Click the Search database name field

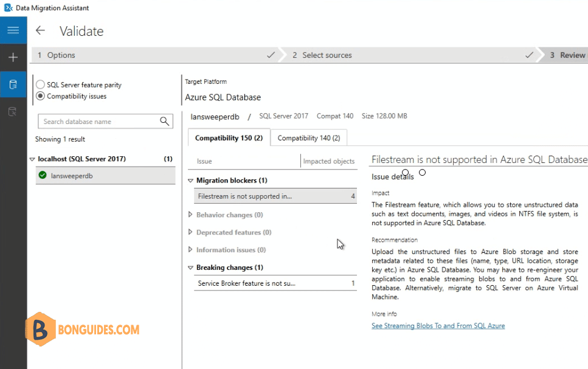(105, 122)
